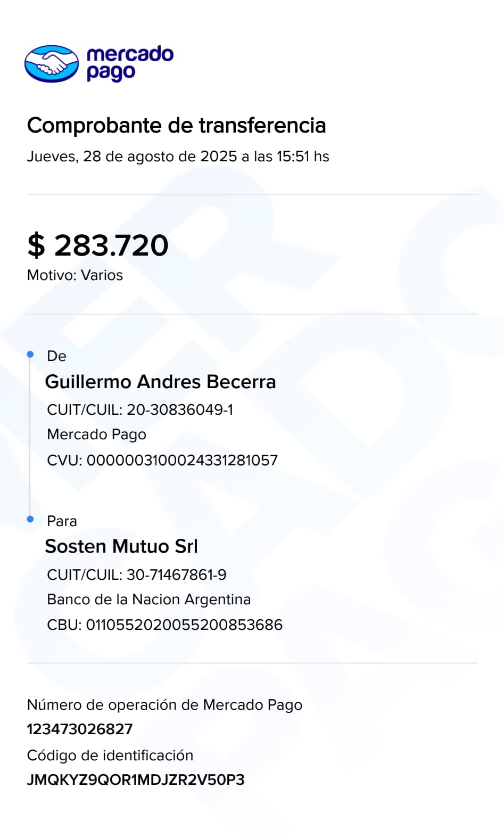The height and width of the screenshot is (837, 504).
Task: Select operation number 123473026827
Action: (x=80, y=729)
